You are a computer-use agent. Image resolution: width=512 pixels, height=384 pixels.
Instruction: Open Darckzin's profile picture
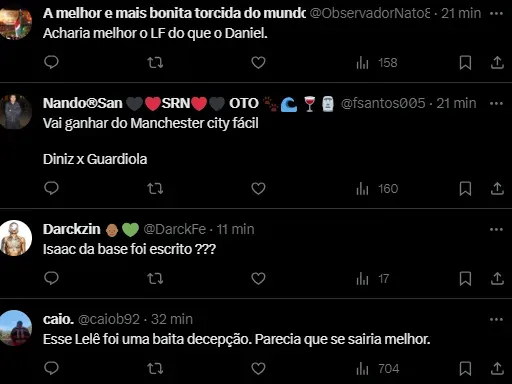[15, 238]
